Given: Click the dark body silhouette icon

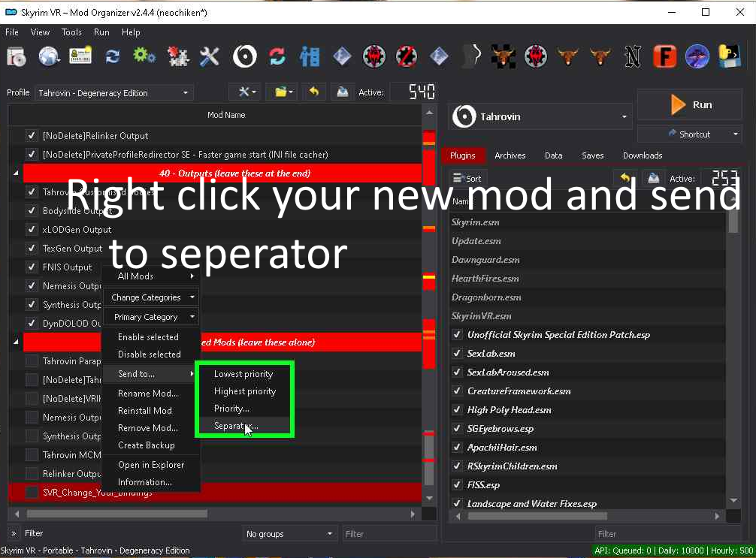Looking at the screenshot, I should click(x=471, y=56).
